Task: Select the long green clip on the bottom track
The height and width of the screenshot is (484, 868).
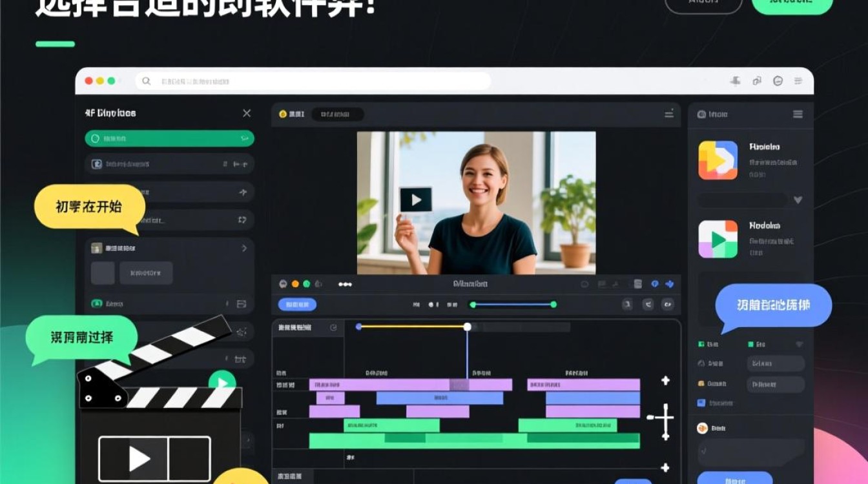Action: [x=475, y=441]
